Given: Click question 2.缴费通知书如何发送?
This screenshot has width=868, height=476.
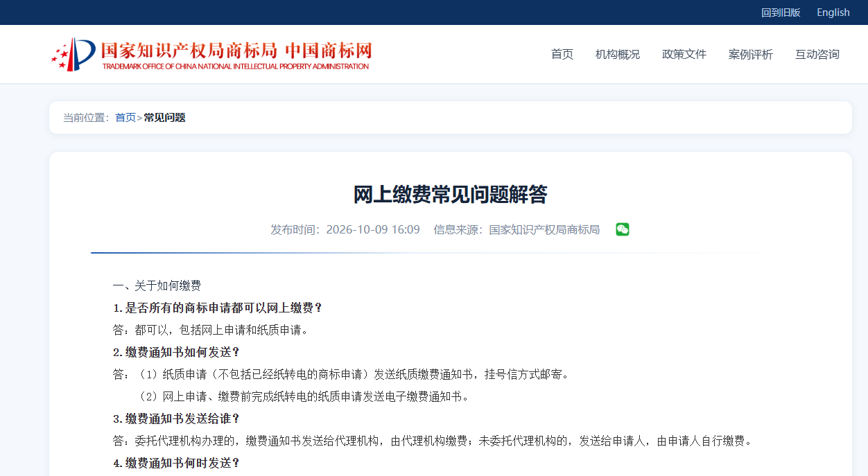Looking at the screenshot, I should 176,352.
